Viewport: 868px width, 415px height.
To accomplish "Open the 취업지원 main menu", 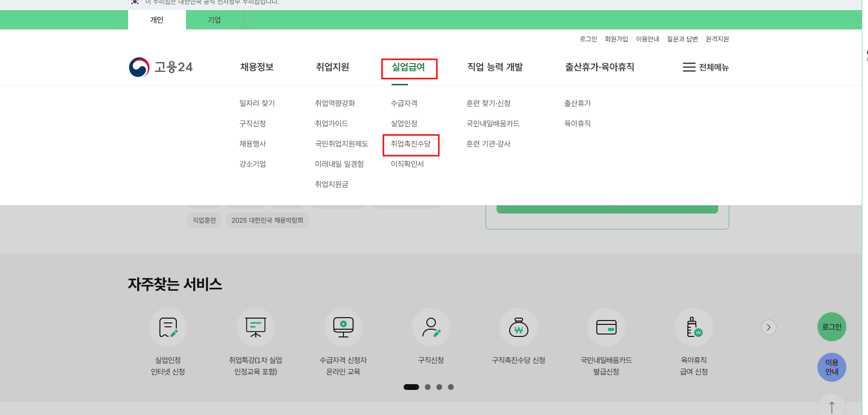I will [333, 67].
